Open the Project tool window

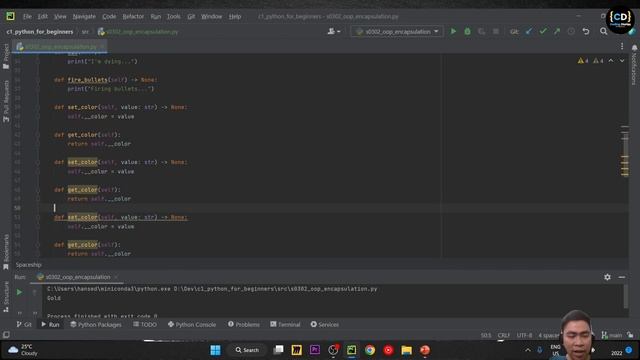pos(6,56)
